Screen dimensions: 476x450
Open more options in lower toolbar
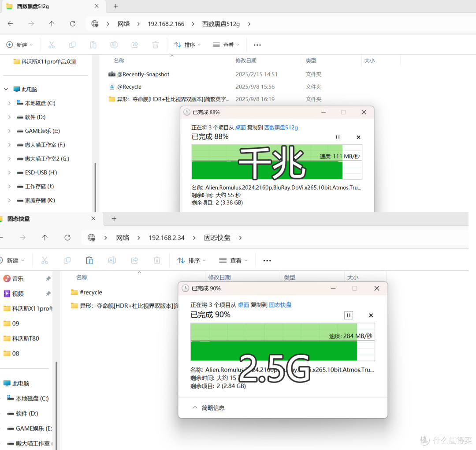coord(267,261)
